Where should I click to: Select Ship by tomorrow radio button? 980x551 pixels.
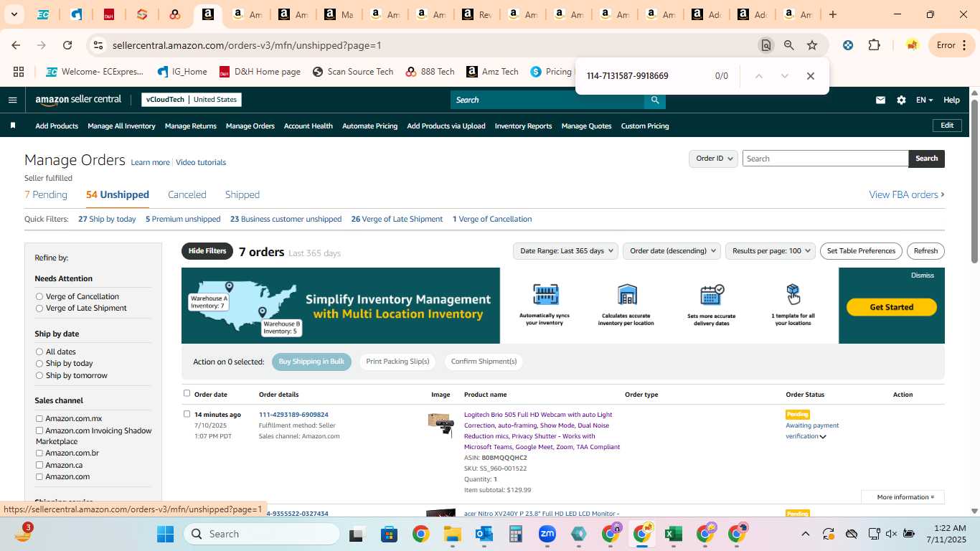[39, 375]
